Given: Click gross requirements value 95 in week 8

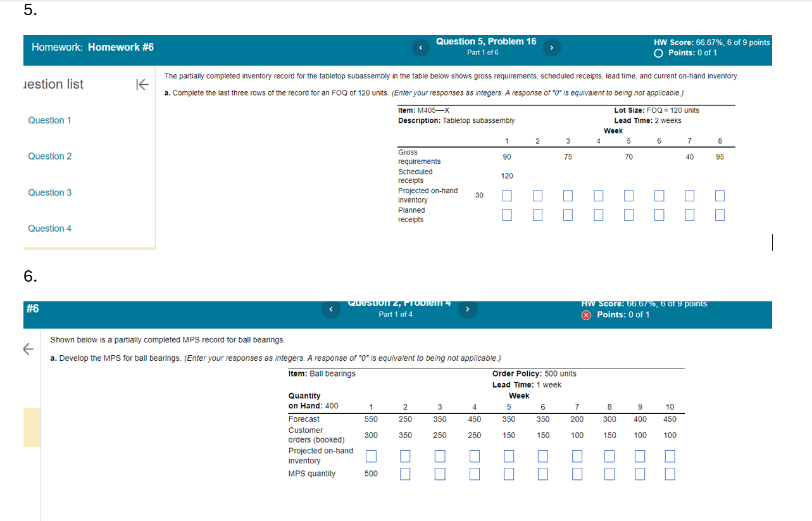Looking at the screenshot, I should tap(720, 157).
